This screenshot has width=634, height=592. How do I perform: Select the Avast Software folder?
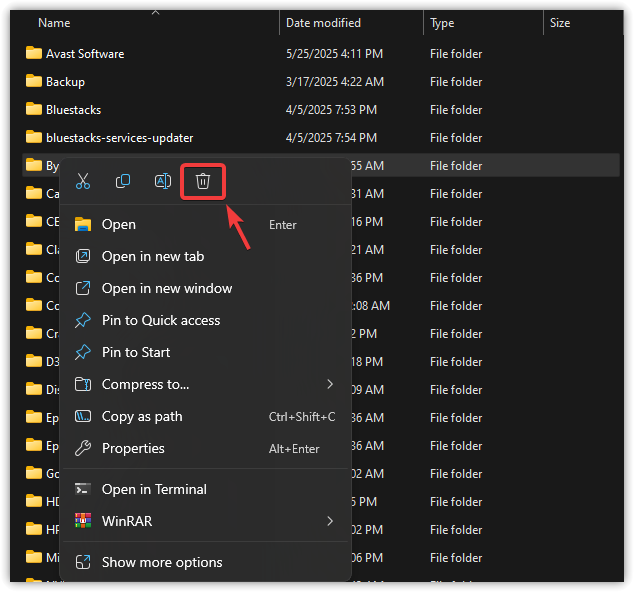tap(85, 54)
